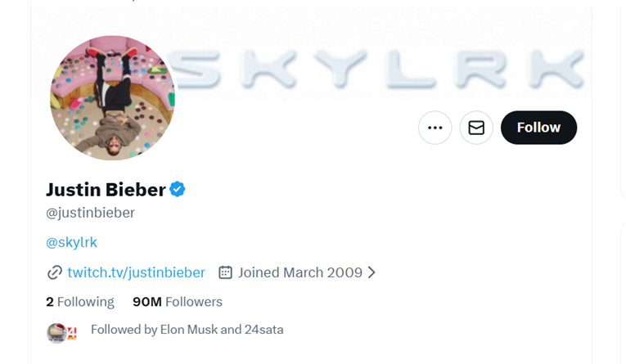Click the envelope message icon
626x364 pixels.
point(475,128)
